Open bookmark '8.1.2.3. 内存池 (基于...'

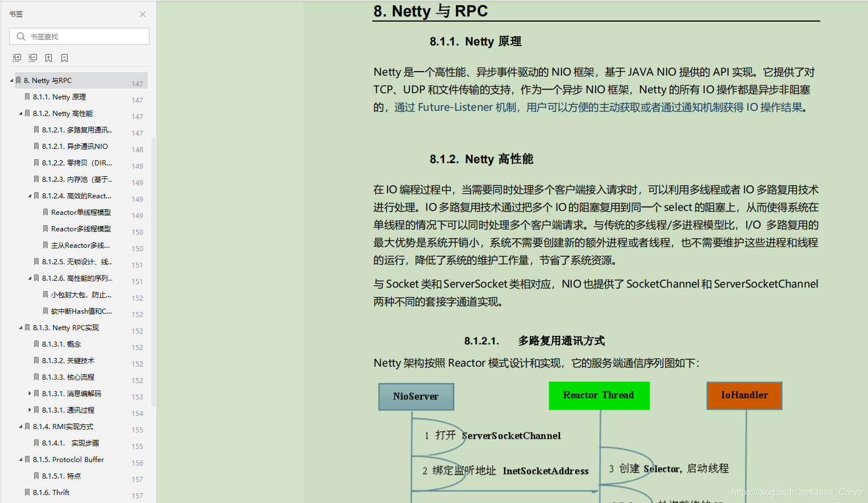[77, 180]
